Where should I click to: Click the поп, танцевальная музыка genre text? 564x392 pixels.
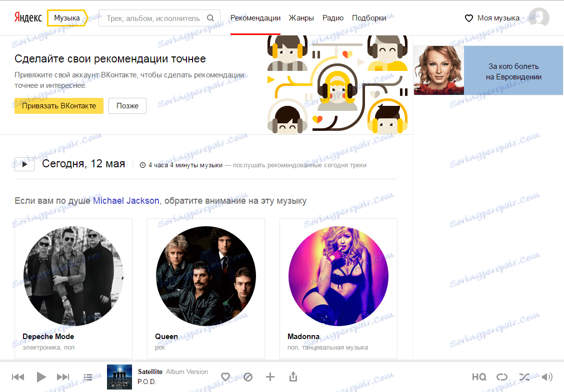pyautogui.click(x=327, y=348)
